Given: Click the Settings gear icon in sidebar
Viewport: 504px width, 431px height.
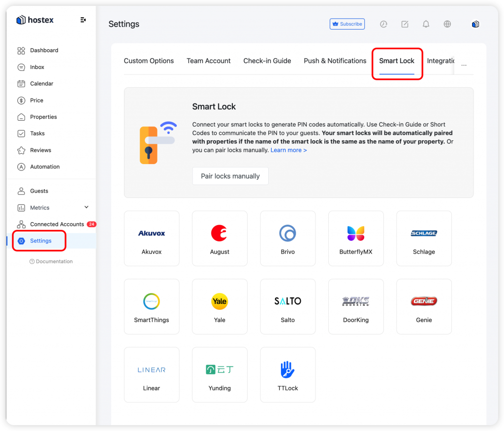Looking at the screenshot, I should click(21, 241).
